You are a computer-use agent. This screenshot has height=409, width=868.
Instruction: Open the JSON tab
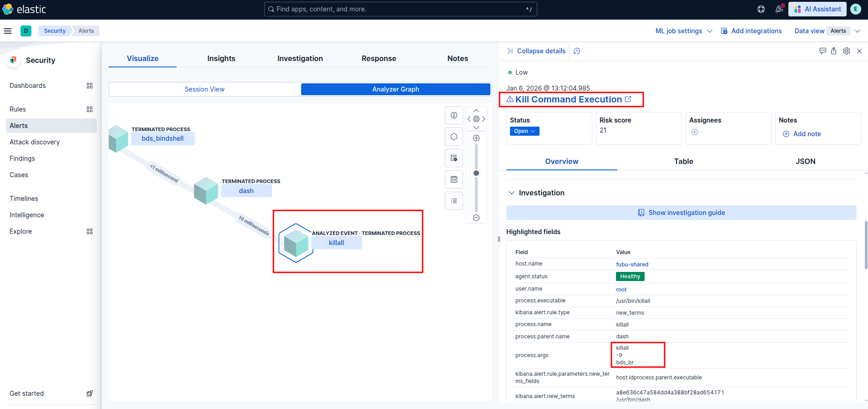click(x=805, y=161)
